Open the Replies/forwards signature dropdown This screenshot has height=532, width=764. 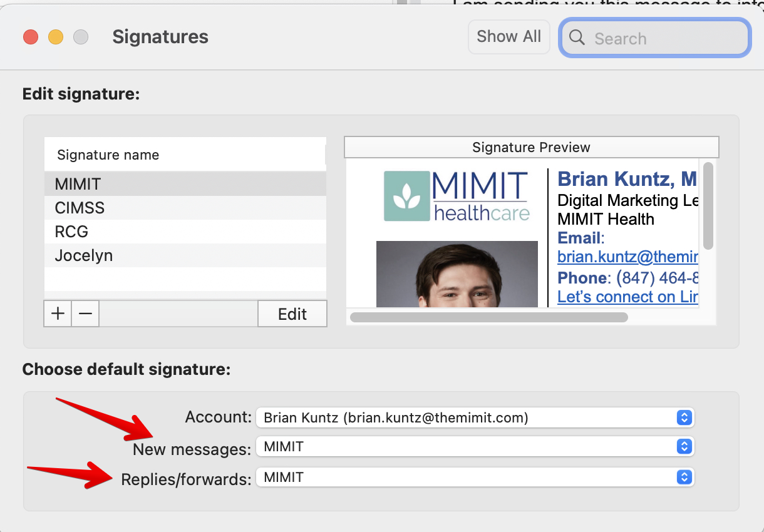(474, 477)
